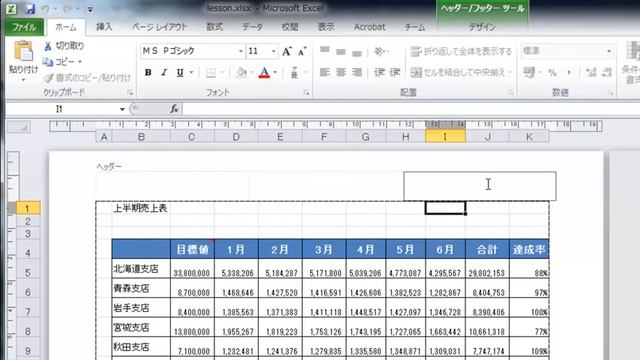Open the Font dialog launcher (フォント)

[307, 93]
